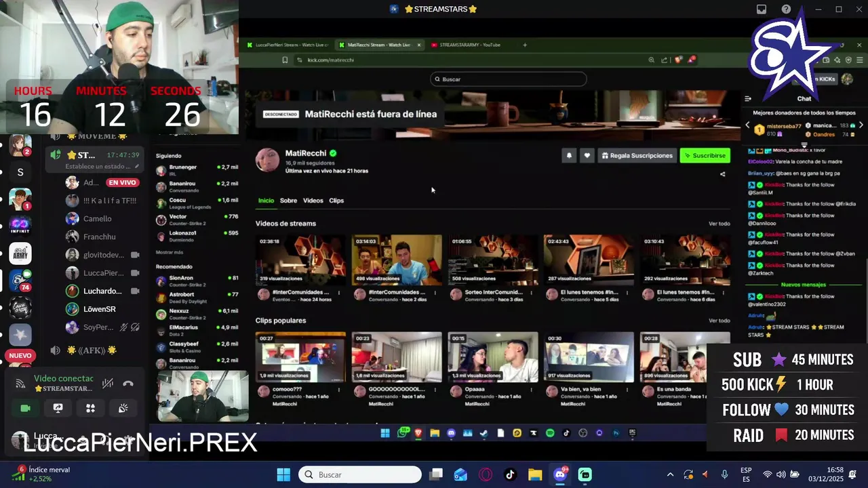Open File Explorer from Windows taskbar
868x488 pixels.
(535, 474)
